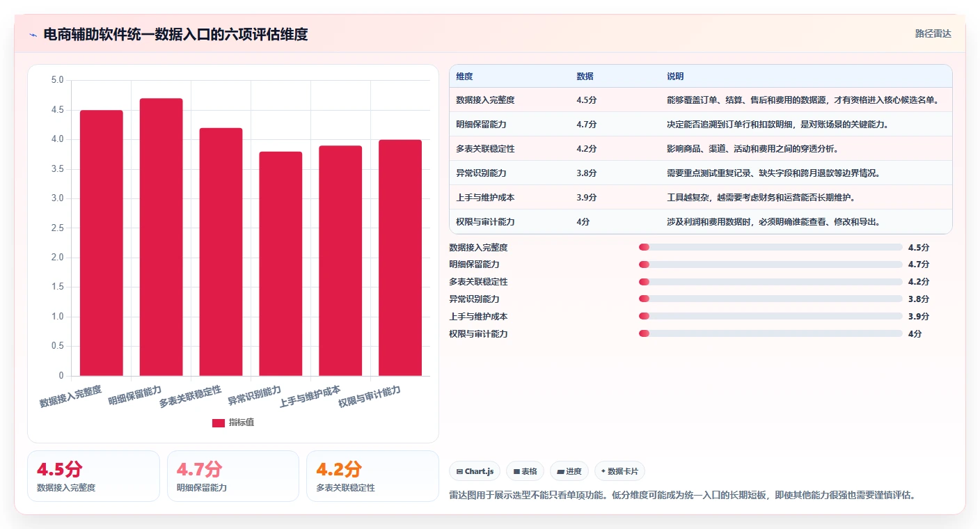Click the description beginning 决定能否追溯
Screen dimensions: 980x529
[778, 125]
